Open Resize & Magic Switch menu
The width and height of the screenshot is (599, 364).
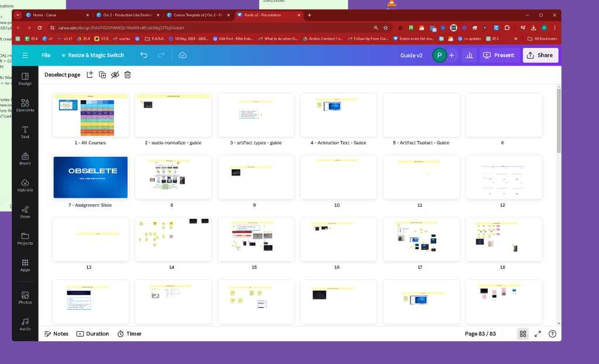(x=93, y=56)
